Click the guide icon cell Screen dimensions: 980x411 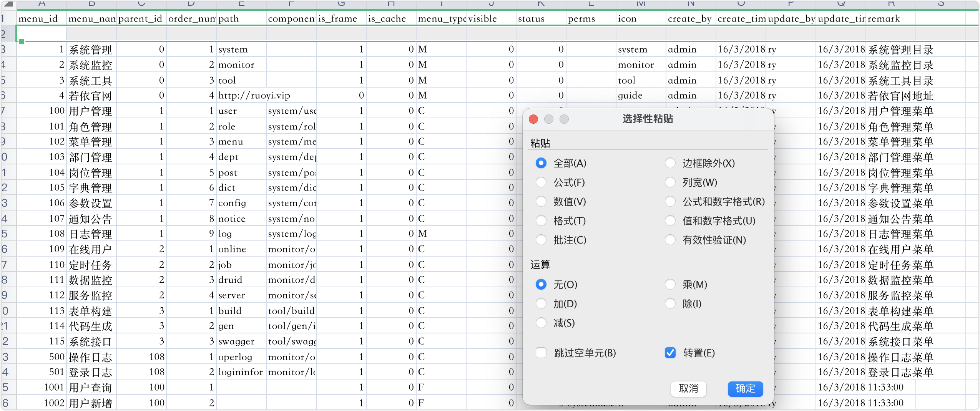point(641,95)
